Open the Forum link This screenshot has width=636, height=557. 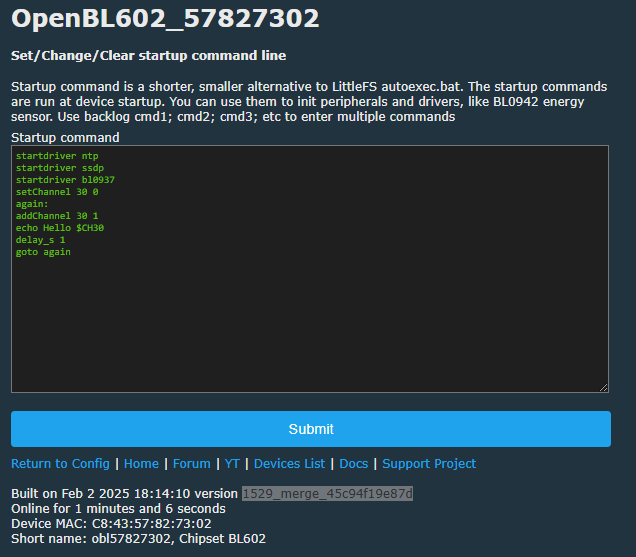click(191, 463)
